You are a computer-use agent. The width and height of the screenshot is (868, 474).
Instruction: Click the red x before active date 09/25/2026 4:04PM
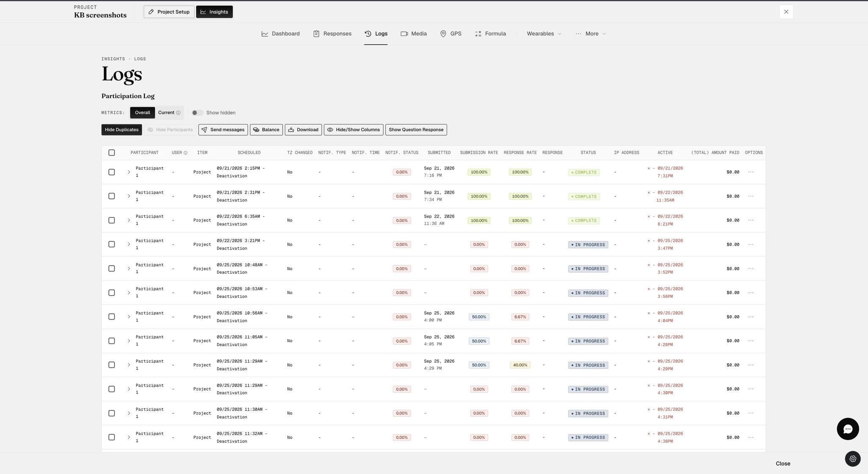(x=648, y=313)
